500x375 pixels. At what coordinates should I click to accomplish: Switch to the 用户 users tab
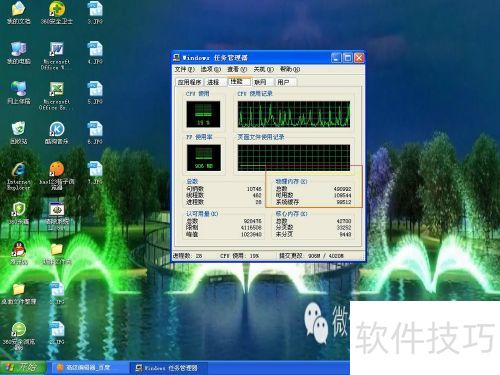285,82
